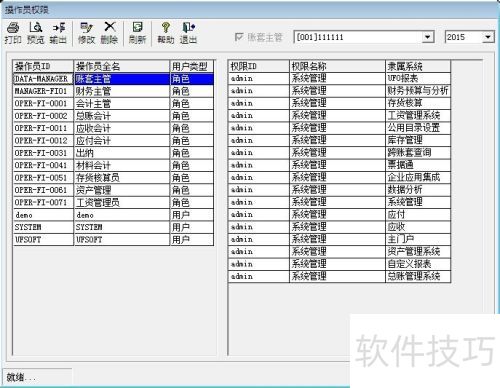Click the 资产管理 name cell
Screen dimensions: 500x388
click(x=122, y=190)
